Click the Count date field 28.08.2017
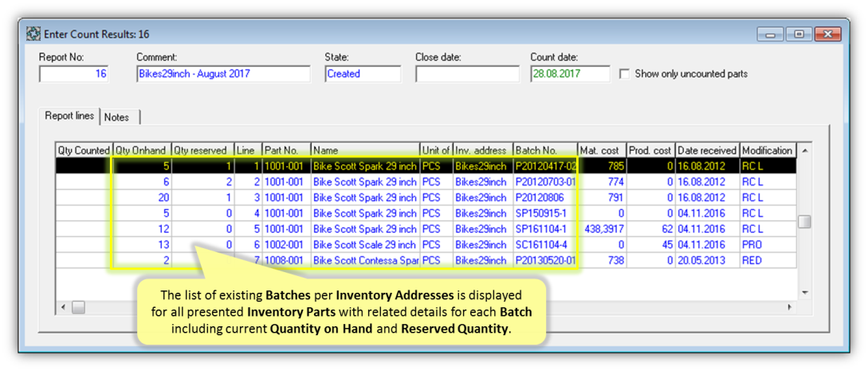Viewport: 868px width, 371px height. click(570, 73)
